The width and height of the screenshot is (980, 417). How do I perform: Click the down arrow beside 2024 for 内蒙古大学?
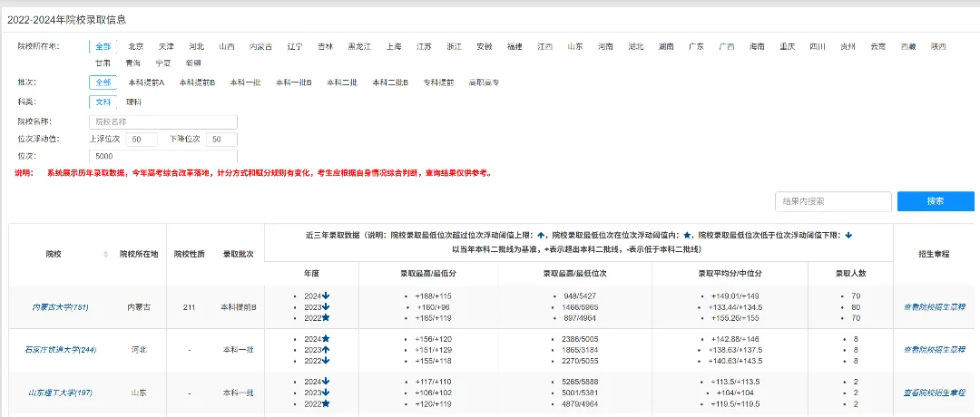(x=327, y=296)
